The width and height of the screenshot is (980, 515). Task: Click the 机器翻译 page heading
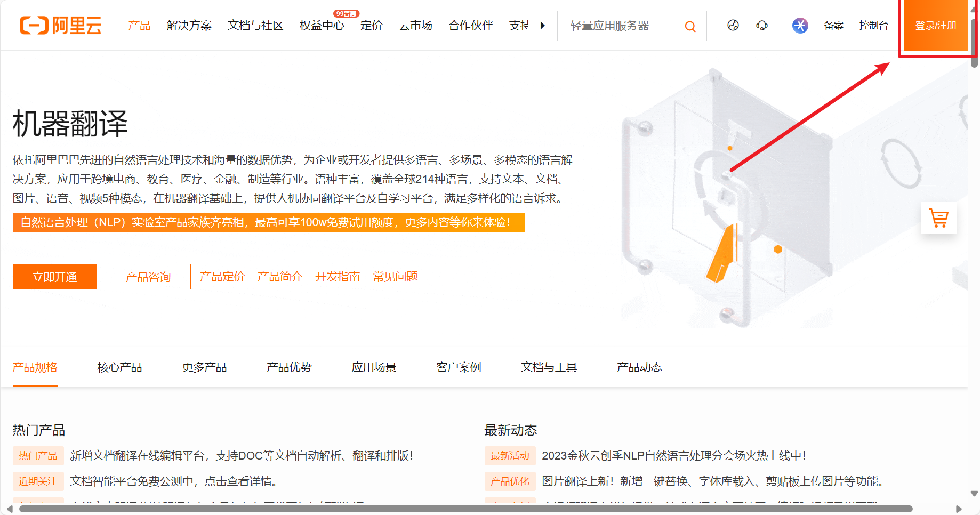70,124
